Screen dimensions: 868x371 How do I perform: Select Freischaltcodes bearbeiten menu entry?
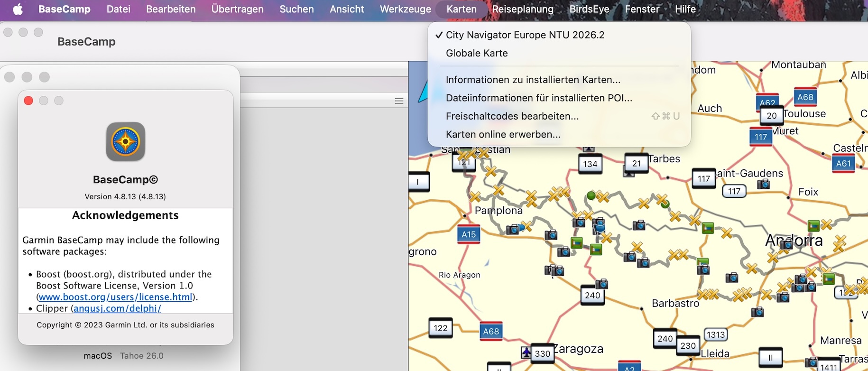pos(512,116)
